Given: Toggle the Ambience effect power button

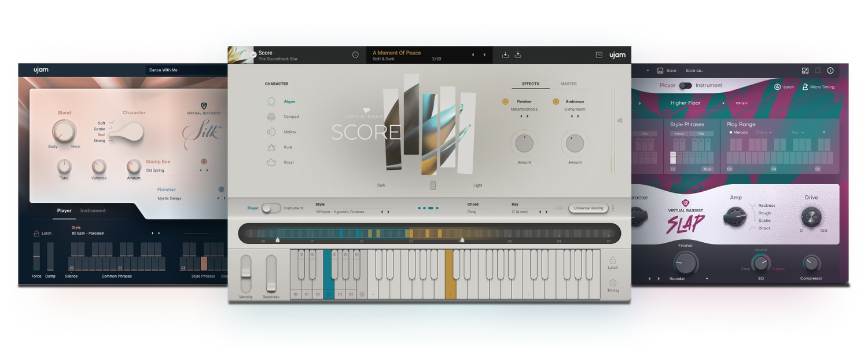Looking at the screenshot, I should pos(556,101).
